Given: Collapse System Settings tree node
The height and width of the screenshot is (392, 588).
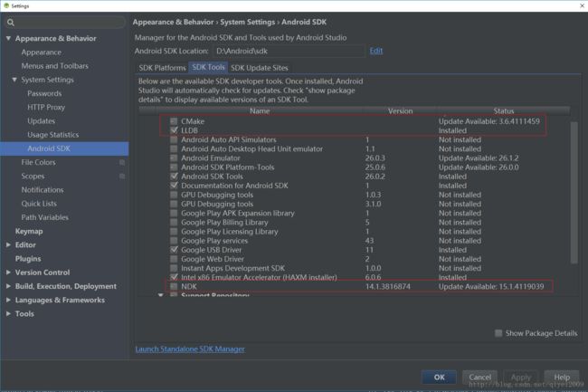Looking at the screenshot, I should [14, 80].
